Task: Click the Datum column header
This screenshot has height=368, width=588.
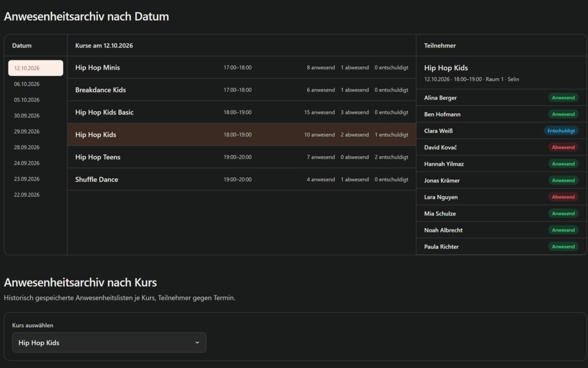Action: pyautogui.click(x=22, y=45)
